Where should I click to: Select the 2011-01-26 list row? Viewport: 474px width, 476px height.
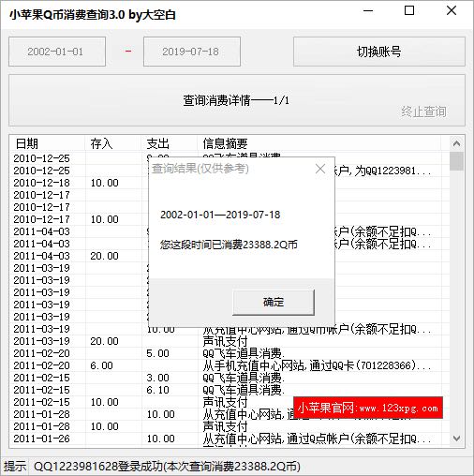coord(226,439)
